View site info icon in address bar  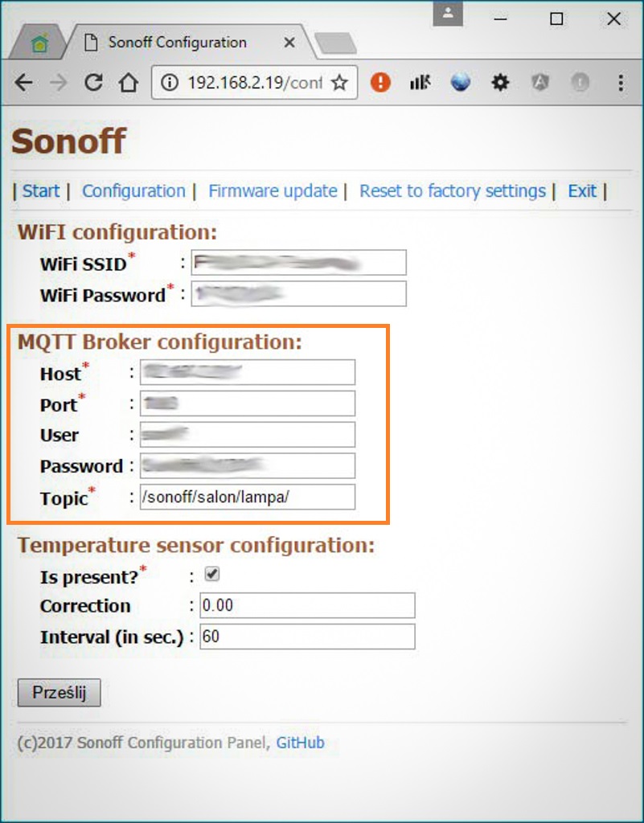tap(169, 83)
